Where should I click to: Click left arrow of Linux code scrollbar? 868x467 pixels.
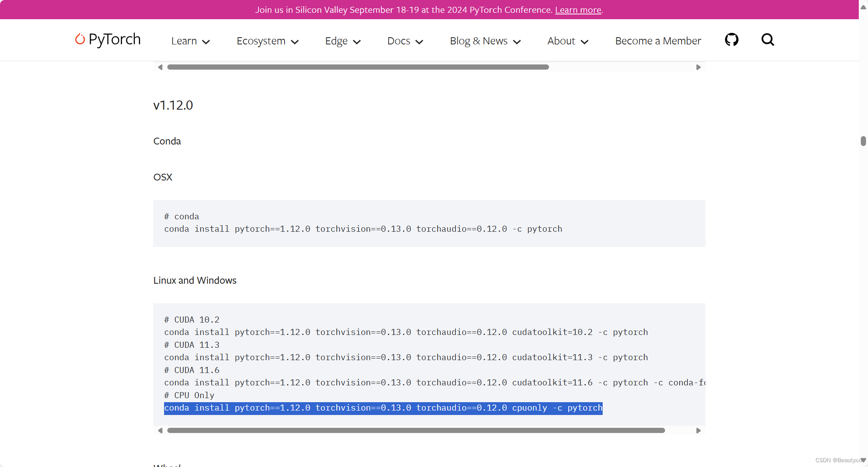(160, 431)
